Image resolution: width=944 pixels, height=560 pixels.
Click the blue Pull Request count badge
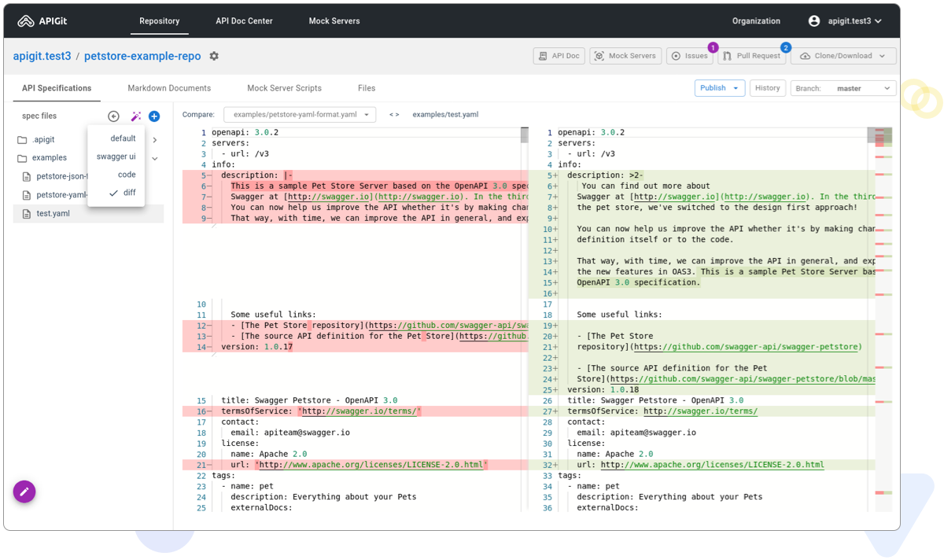pyautogui.click(x=785, y=48)
